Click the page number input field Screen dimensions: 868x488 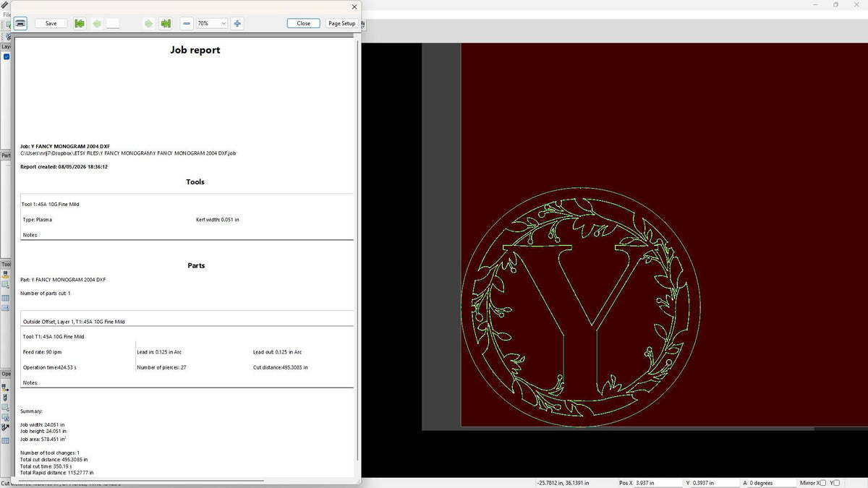113,23
